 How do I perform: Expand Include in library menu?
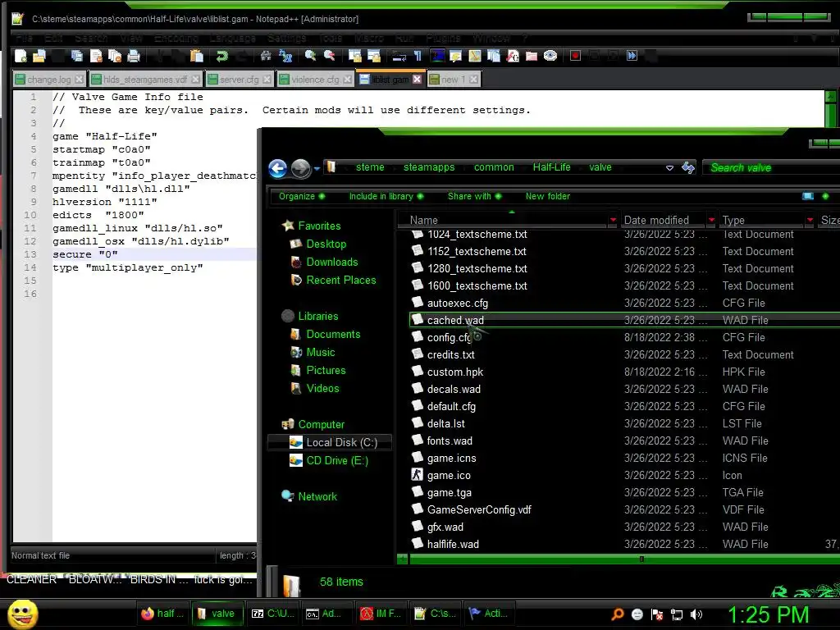(x=386, y=196)
